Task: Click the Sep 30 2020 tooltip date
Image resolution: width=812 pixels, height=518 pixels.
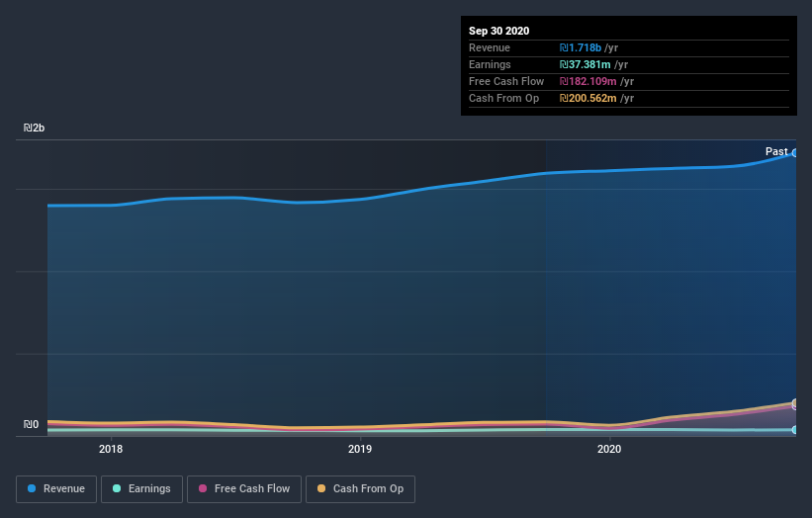Action: pos(499,31)
